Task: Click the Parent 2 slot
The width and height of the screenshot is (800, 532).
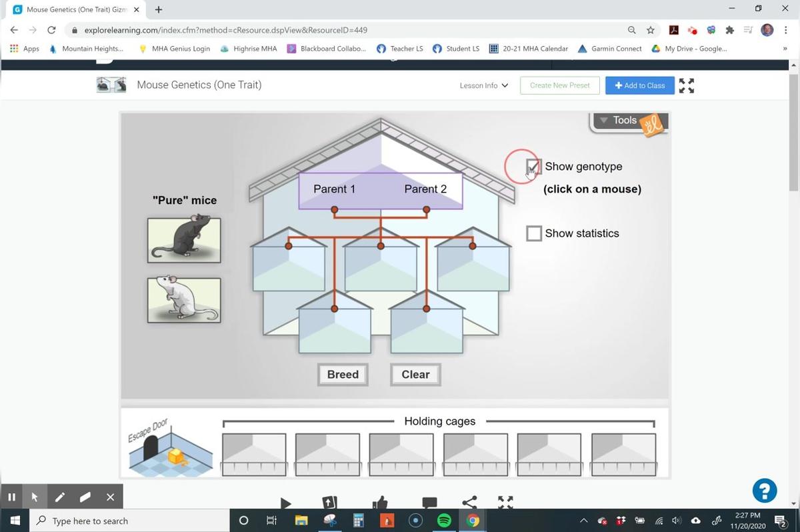Action: [425, 189]
